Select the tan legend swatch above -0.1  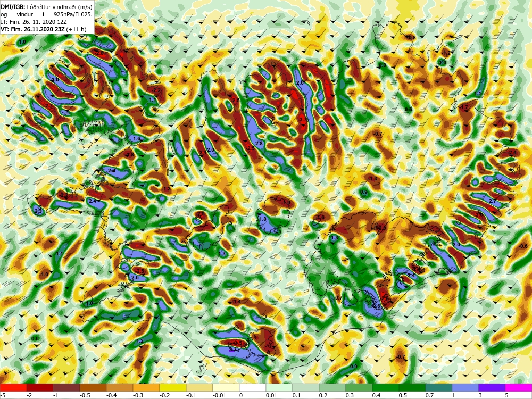[199, 387]
